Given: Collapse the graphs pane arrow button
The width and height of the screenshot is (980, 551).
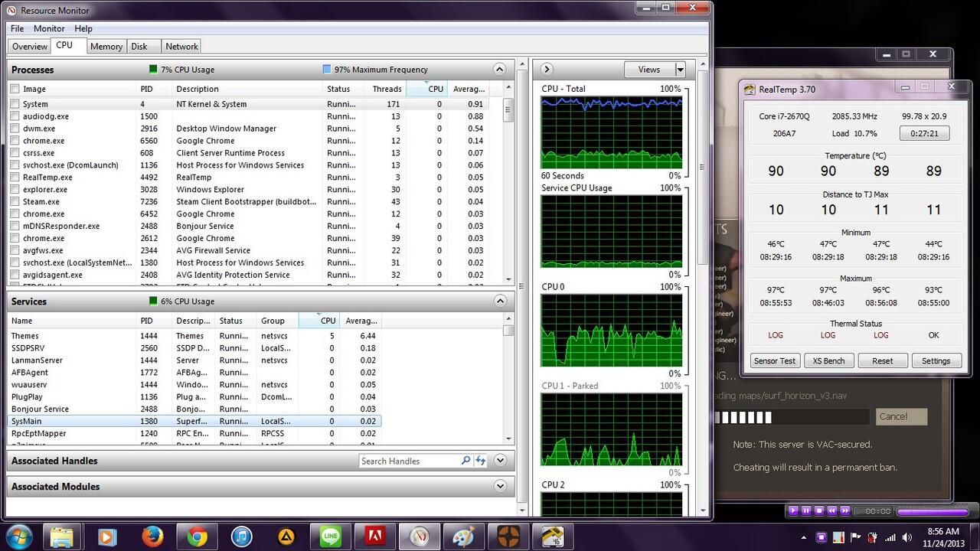Looking at the screenshot, I should (x=547, y=69).
